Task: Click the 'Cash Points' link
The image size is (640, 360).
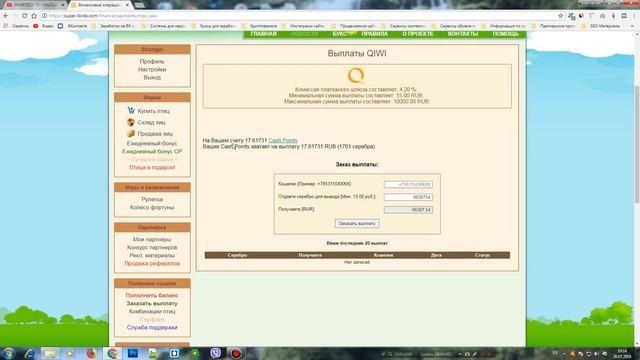Action: click(x=283, y=140)
